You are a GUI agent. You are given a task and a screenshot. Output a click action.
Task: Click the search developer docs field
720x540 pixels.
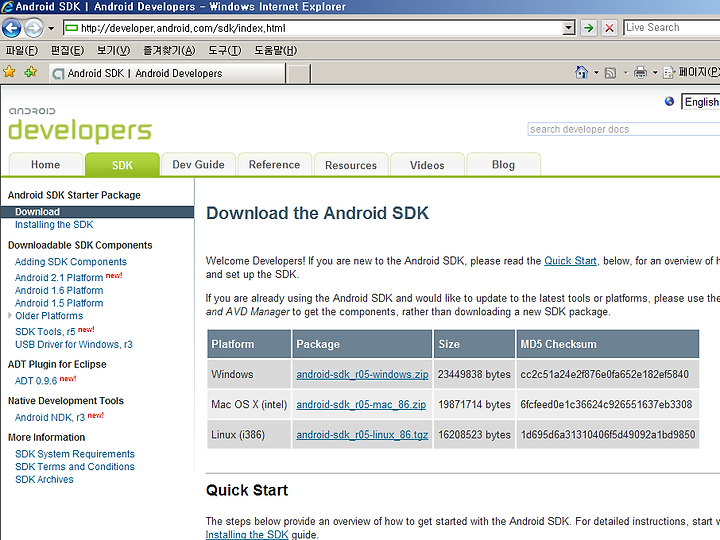click(x=624, y=129)
